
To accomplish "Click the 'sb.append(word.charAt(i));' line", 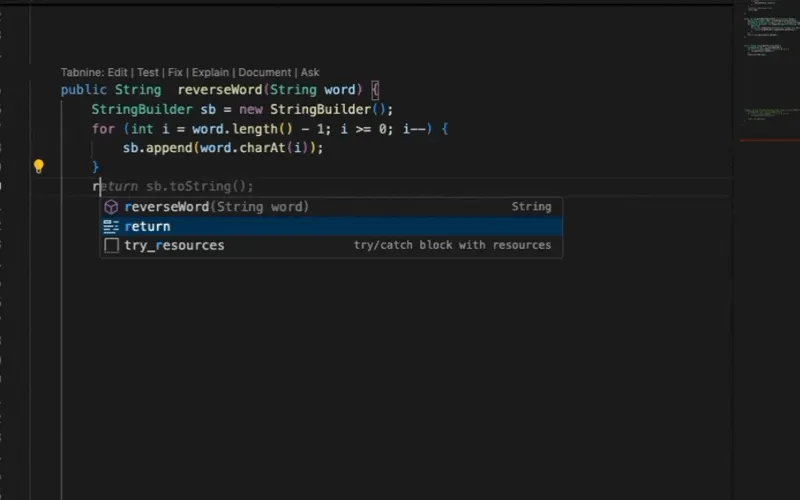I will pyautogui.click(x=223, y=148).
